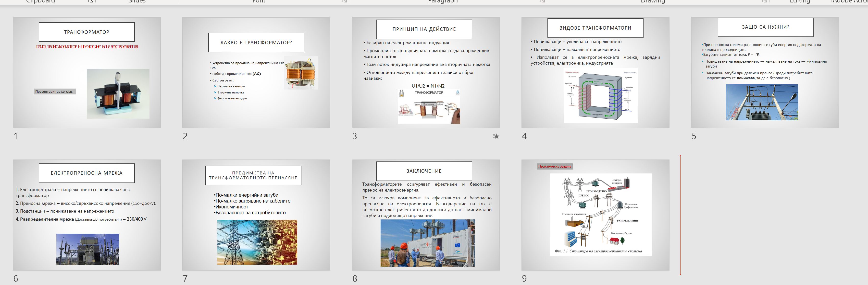
Task: Select the ПРИНЦИП НА ДЕЙСТВИЕ slide
Action: coord(426,72)
